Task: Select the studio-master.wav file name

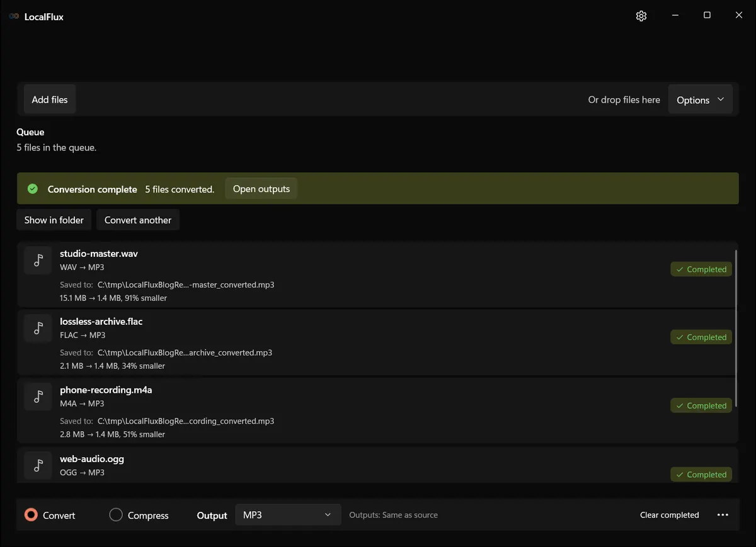Action: point(99,254)
